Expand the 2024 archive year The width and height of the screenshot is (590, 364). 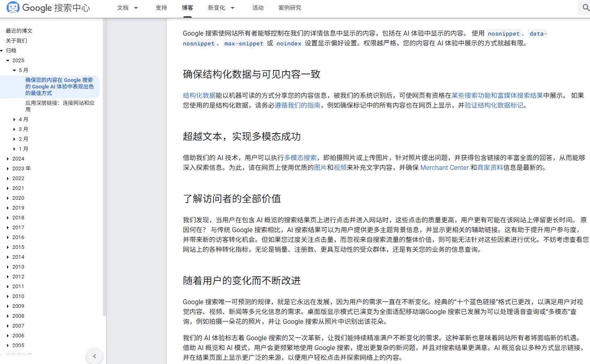coord(8,158)
